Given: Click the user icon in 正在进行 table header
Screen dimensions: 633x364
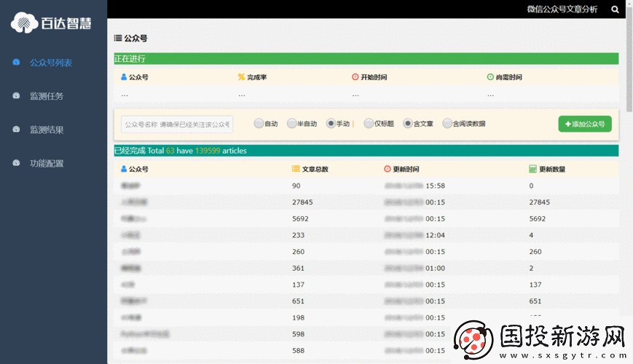Looking at the screenshot, I should tap(124, 76).
